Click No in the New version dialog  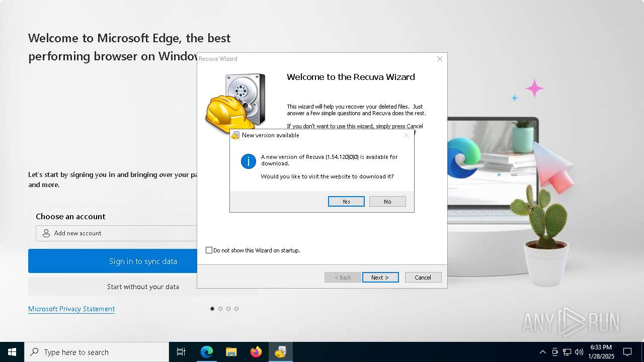pos(387,201)
